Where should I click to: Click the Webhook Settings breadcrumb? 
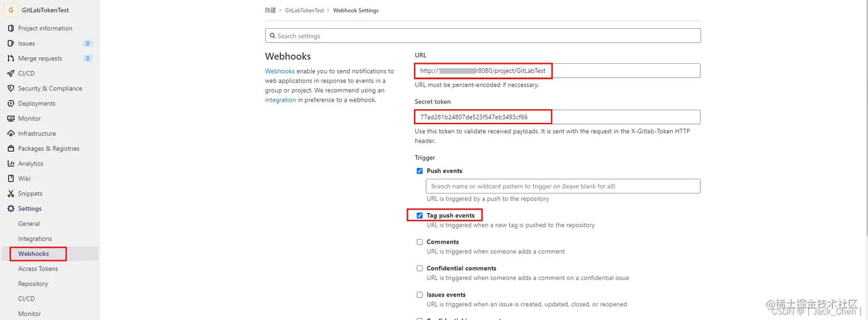tap(356, 10)
